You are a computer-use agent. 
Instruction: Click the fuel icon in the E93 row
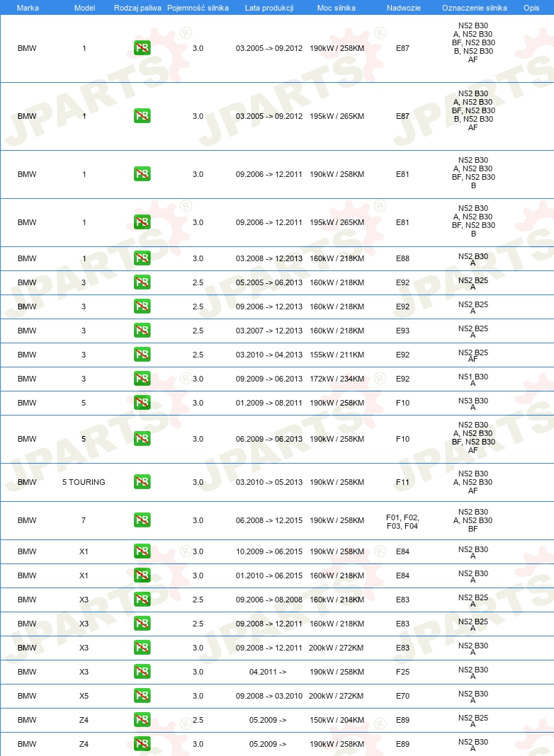142,331
